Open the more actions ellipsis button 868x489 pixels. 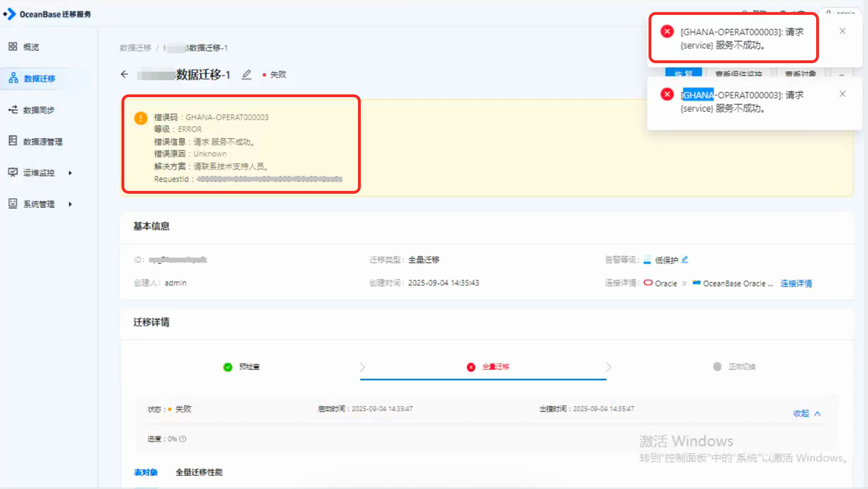tap(842, 73)
